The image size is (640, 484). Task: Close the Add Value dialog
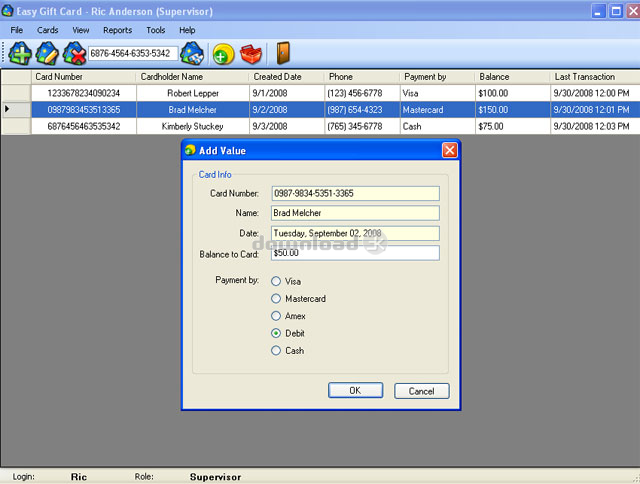(x=449, y=150)
